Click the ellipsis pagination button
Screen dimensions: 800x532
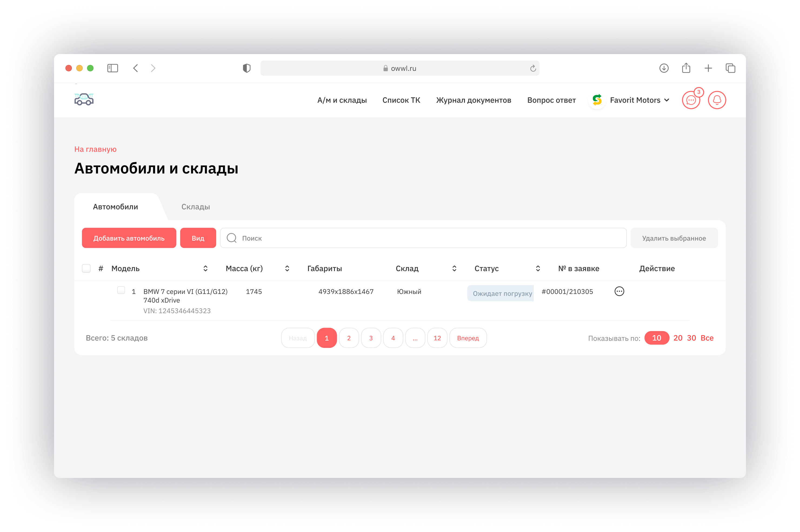[415, 338]
